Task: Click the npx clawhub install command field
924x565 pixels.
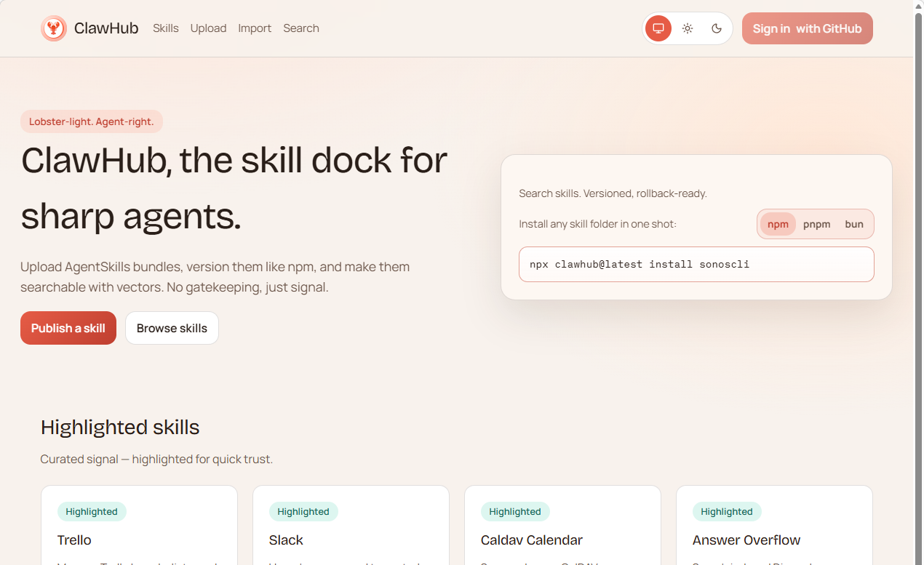Action: click(696, 264)
